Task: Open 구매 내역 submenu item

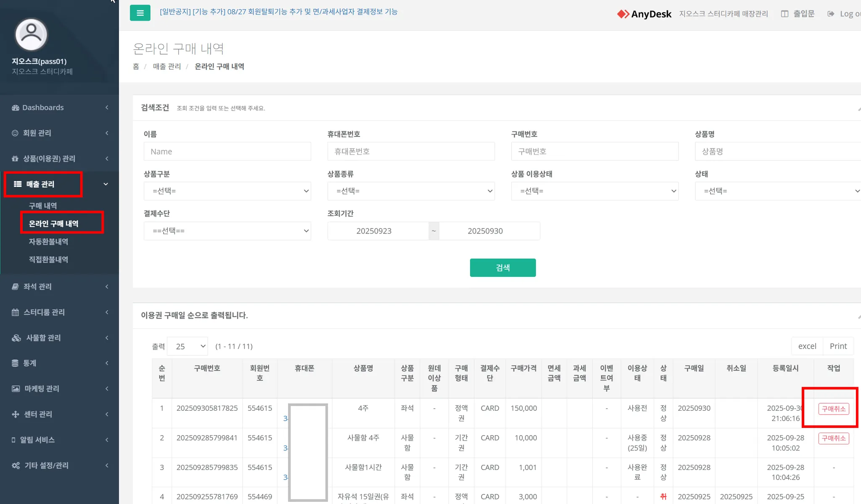Action: 43,206
